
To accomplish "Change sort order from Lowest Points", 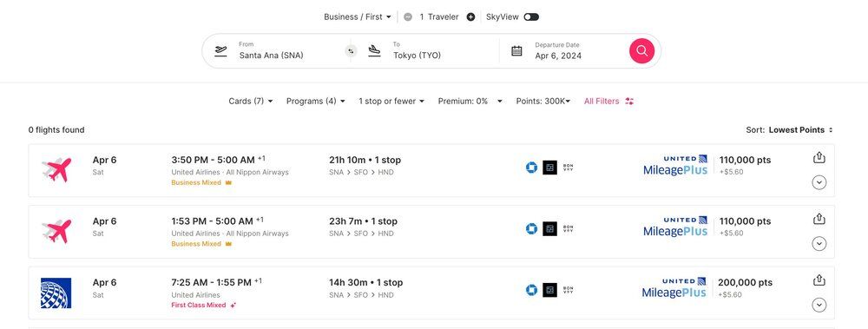I will point(789,129).
